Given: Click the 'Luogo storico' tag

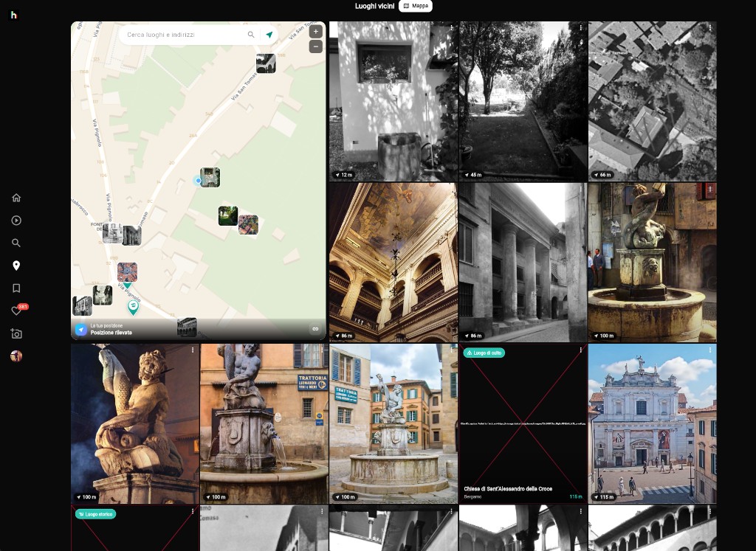Looking at the screenshot, I should click(x=95, y=514).
